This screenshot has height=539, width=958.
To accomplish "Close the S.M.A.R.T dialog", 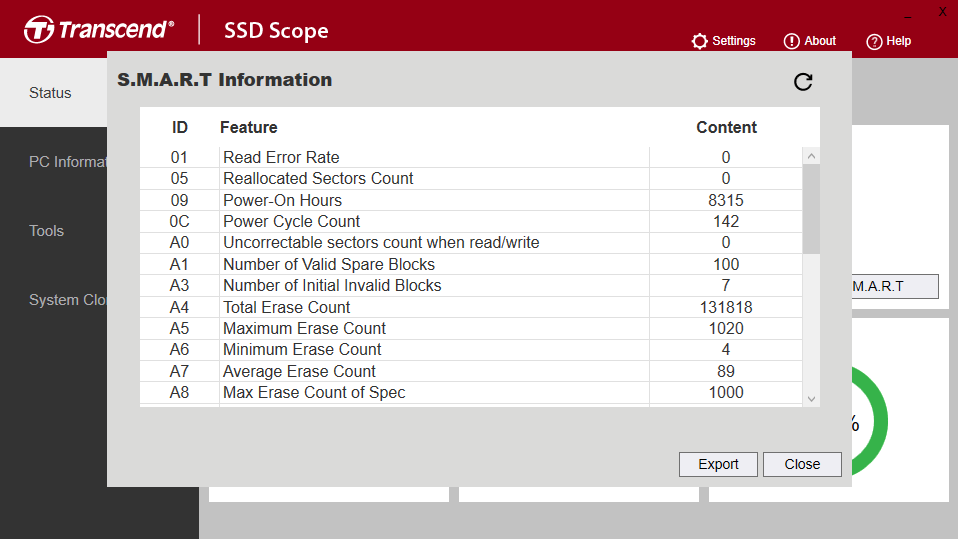I will tap(802, 464).
